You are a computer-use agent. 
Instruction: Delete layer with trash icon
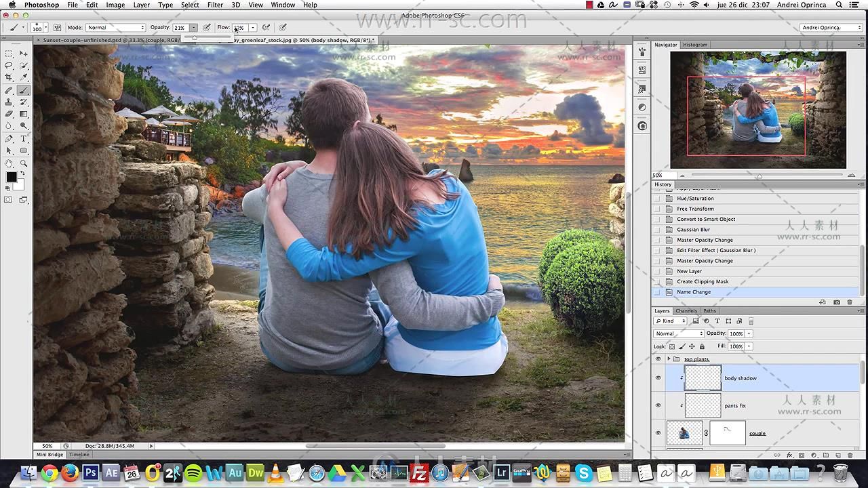[850, 455]
